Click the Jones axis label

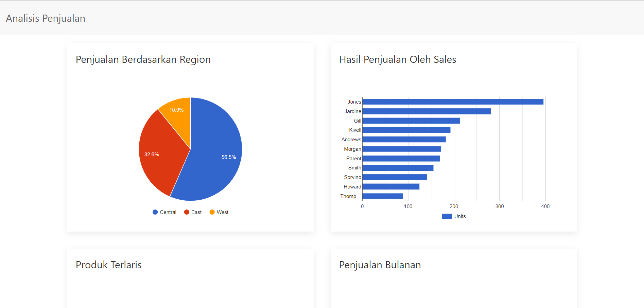point(354,102)
